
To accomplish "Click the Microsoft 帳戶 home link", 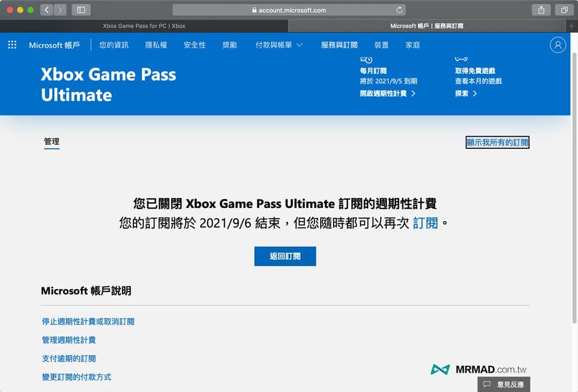I will (x=54, y=45).
